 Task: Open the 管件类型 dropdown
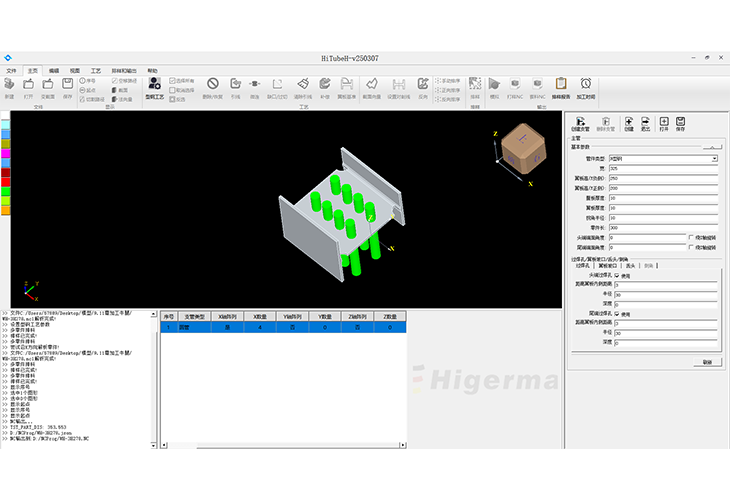[714, 158]
